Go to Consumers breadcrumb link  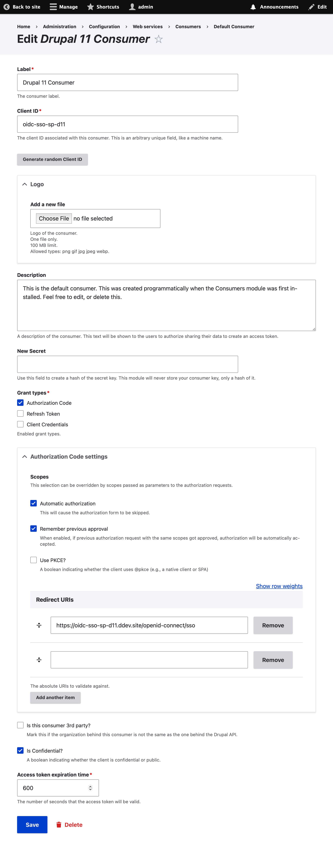tap(188, 27)
